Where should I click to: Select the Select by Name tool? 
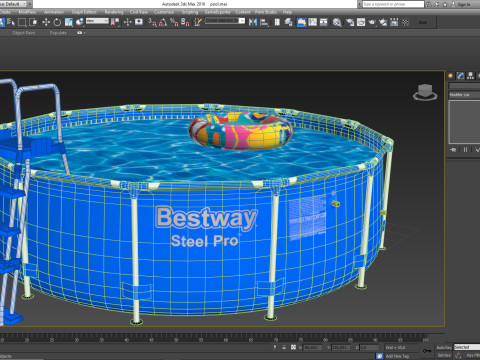pyautogui.click(x=11, y=22)
